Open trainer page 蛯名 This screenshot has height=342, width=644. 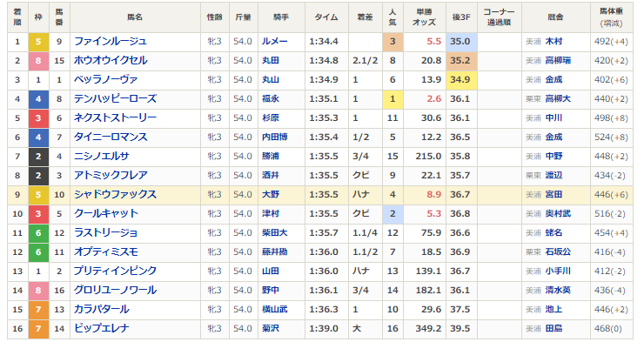point(553,233)
